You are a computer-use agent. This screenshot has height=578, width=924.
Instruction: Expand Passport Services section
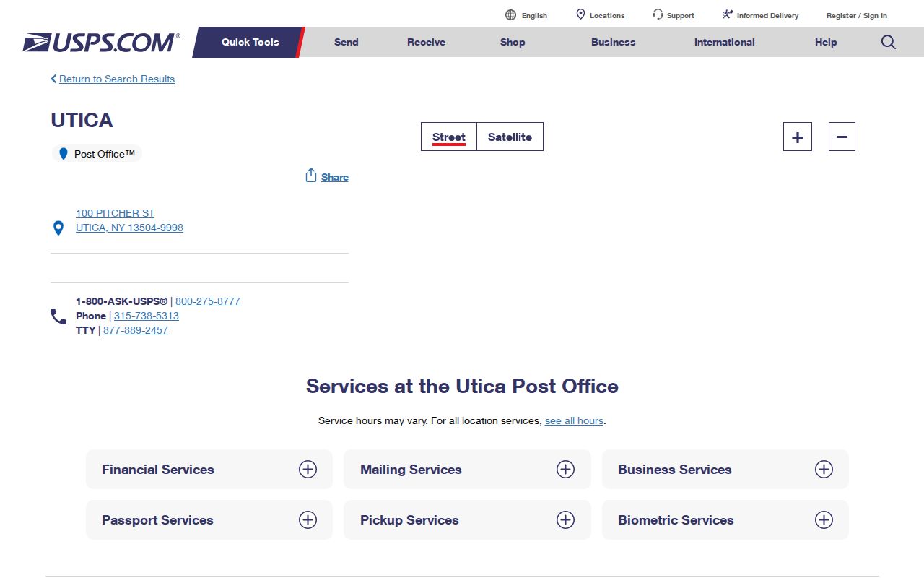209,520
